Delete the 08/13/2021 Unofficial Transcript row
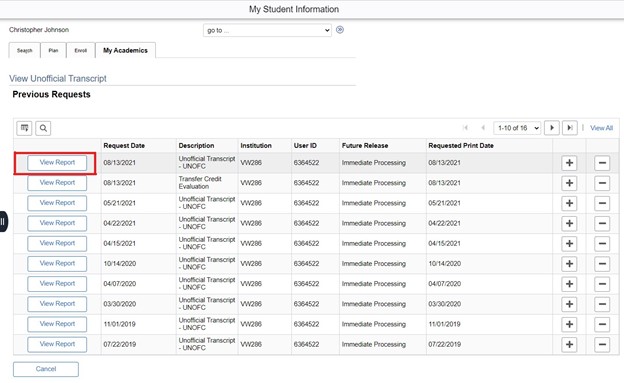624x383 pixels. click(602, 163)
